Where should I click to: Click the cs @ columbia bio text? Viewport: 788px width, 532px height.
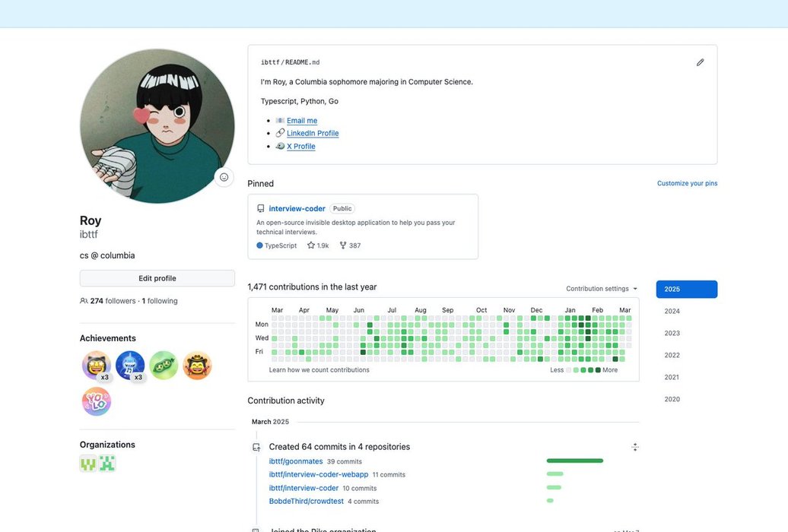[x=107, y=255]
